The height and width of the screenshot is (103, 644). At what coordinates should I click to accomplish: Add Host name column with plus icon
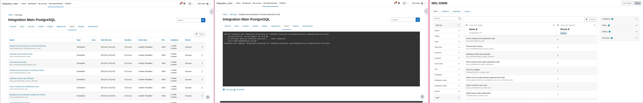click(459, 64)
